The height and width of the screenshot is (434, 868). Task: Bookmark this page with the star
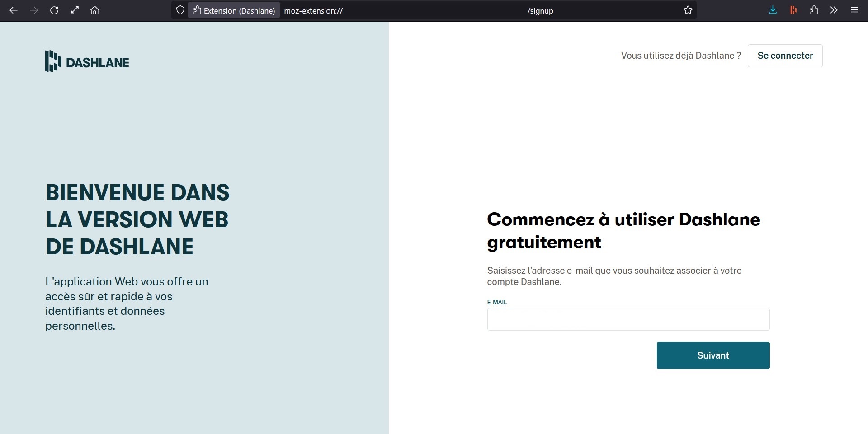[688, 10]
